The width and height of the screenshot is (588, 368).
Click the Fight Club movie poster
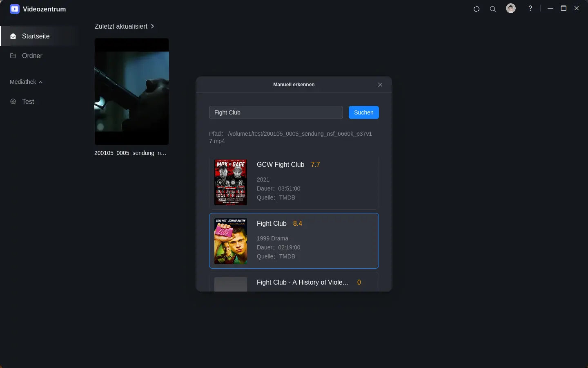coord(231,241)
